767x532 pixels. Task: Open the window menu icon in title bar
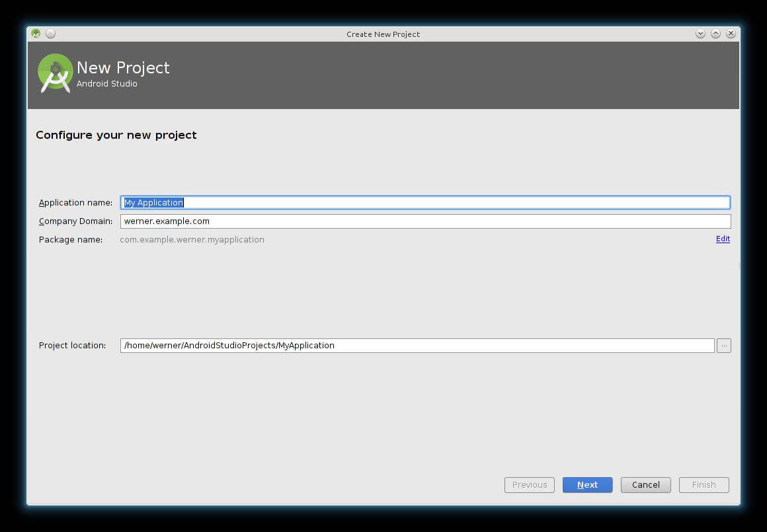[36, 34]
